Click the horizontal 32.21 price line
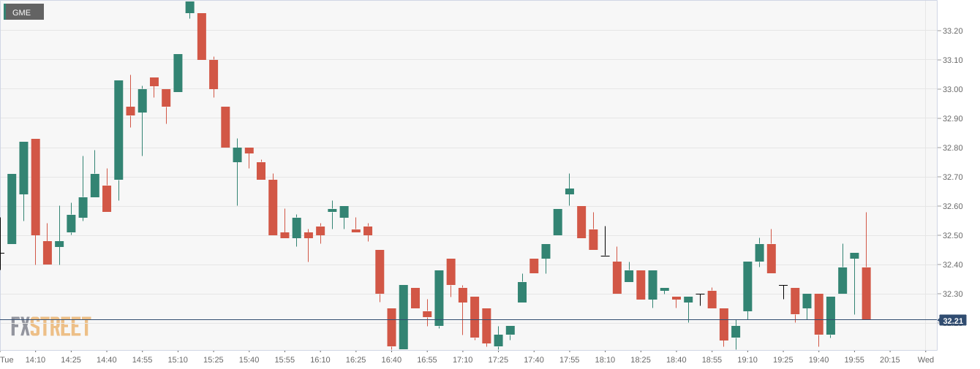 coord(468,320)
